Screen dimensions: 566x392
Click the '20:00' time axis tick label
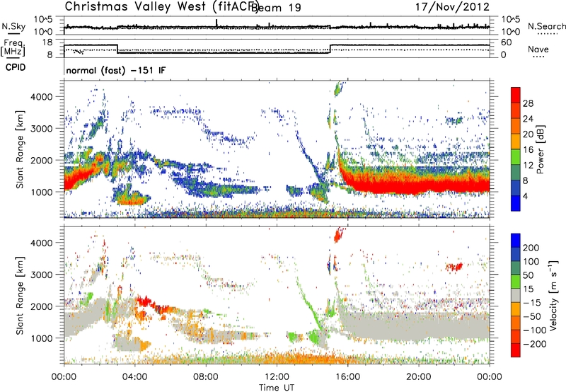418,377
